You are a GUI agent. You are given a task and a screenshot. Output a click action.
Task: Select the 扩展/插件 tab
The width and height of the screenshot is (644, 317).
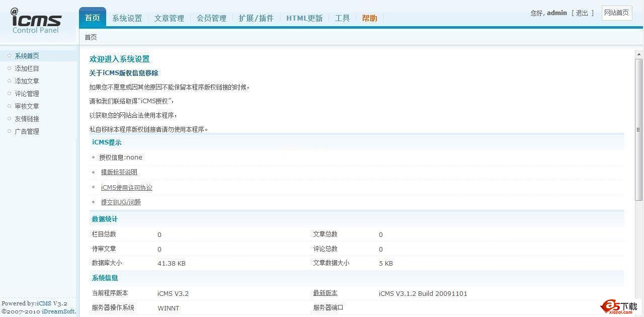click(256, 18)
